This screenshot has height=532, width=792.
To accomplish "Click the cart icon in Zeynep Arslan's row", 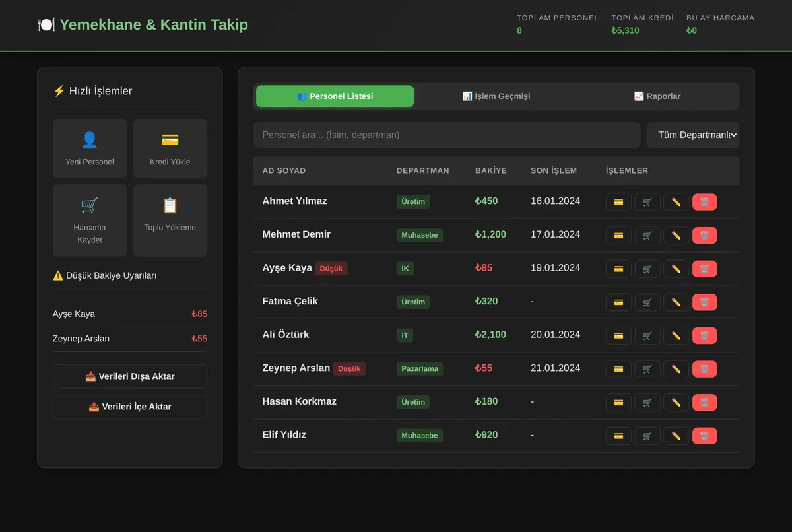I will click(647, 369).
